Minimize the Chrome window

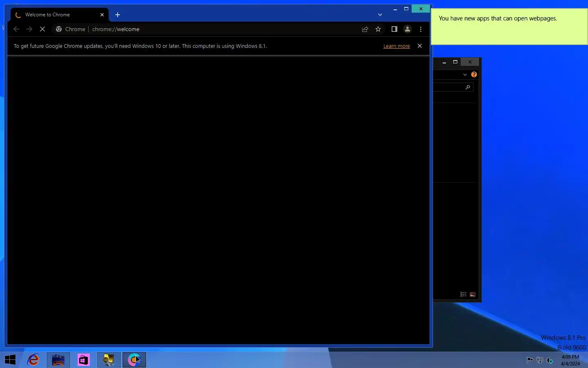(395, 9)
